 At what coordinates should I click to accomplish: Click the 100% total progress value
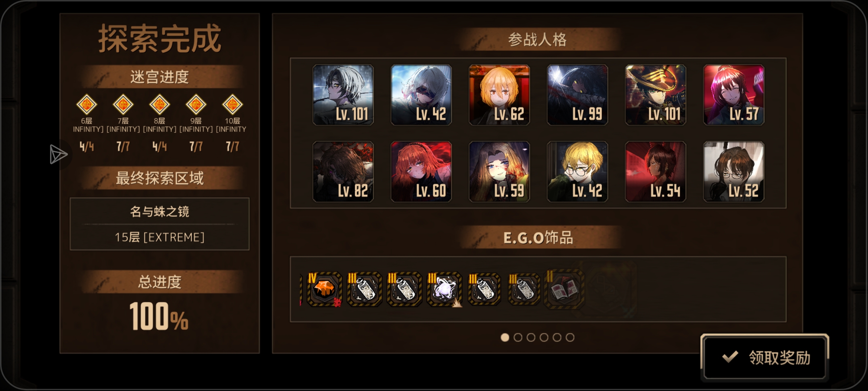coord(159,316)
